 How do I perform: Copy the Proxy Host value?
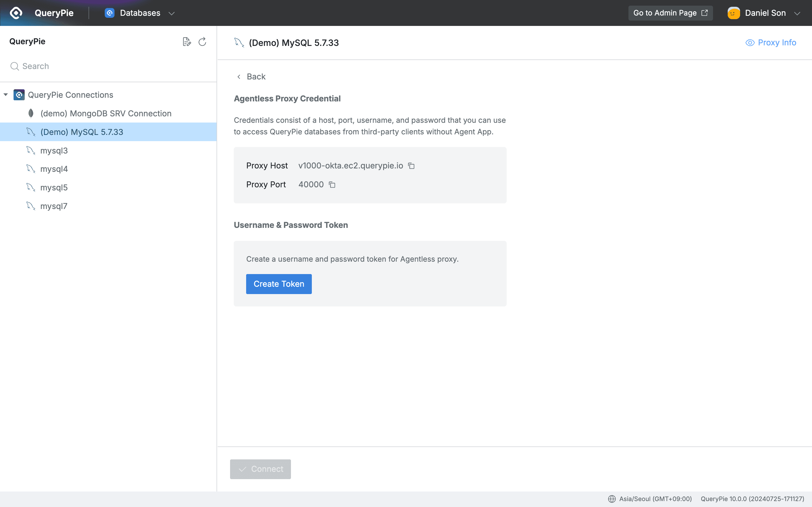(x=411, y=166)
